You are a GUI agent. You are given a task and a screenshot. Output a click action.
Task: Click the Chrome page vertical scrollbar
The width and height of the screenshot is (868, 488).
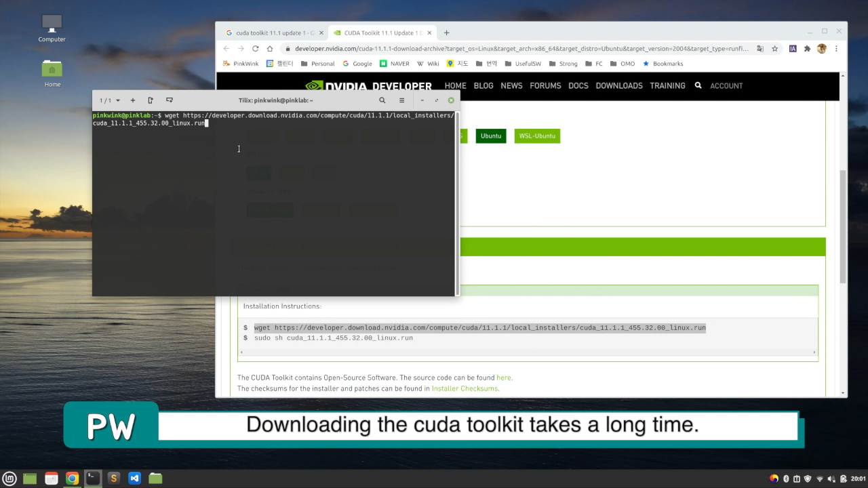pos(844,227)
